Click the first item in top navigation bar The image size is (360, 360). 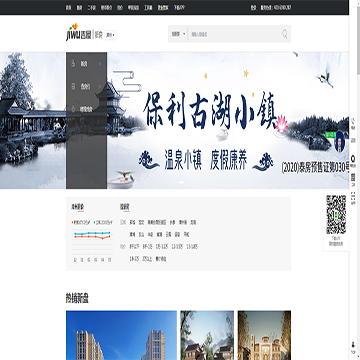click(x=68, y=8)
